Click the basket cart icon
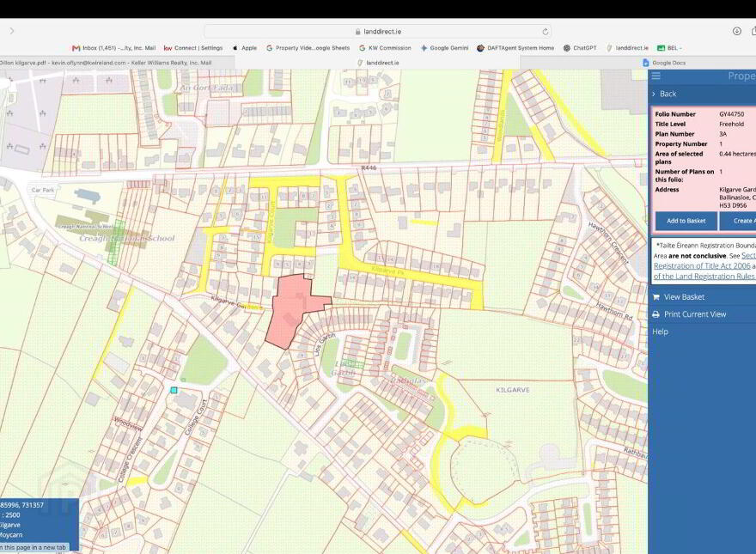 pyautogui.click(x=655, y=297)
